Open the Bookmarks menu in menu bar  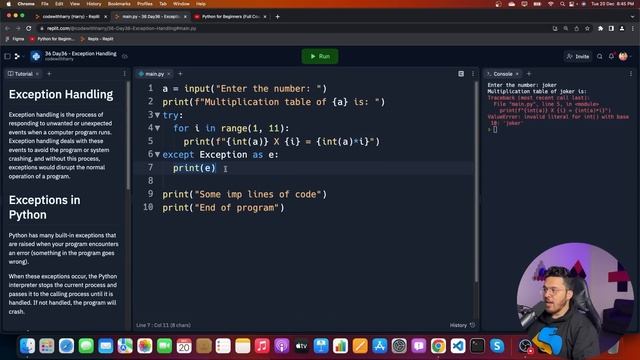(x=119, y=4)
